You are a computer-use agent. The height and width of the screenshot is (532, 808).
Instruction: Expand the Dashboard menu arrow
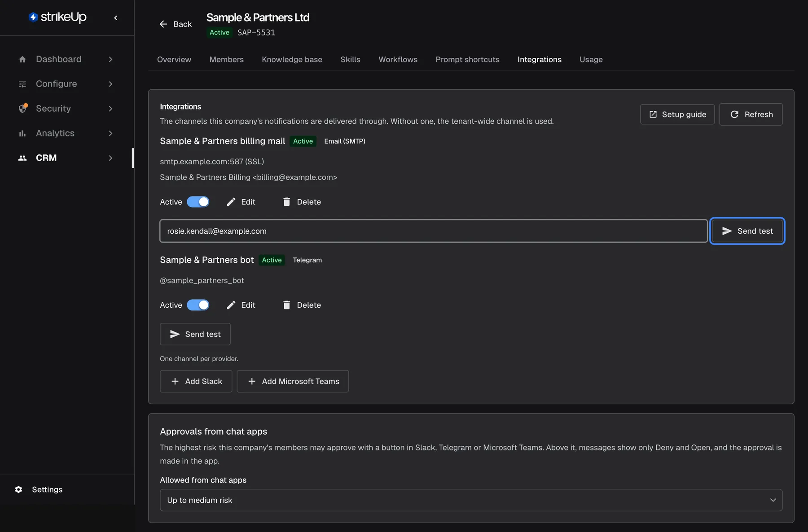pos(110,59)
